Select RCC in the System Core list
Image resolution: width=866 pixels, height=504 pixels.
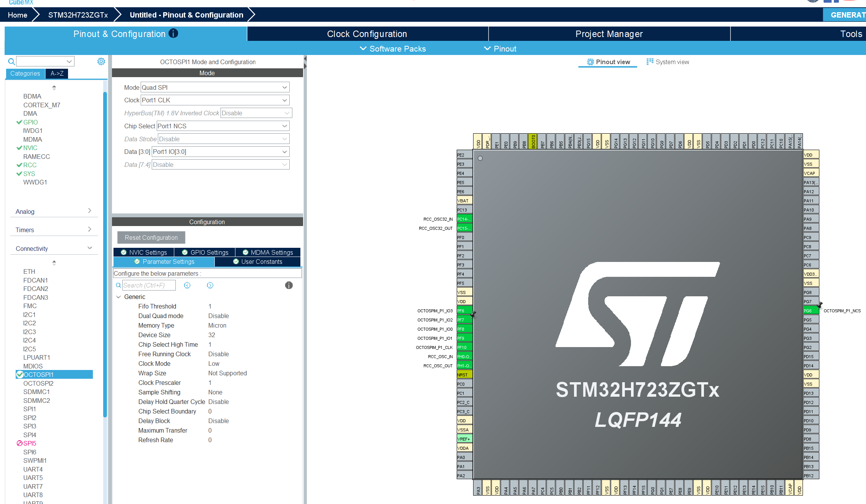pos(30,165)
